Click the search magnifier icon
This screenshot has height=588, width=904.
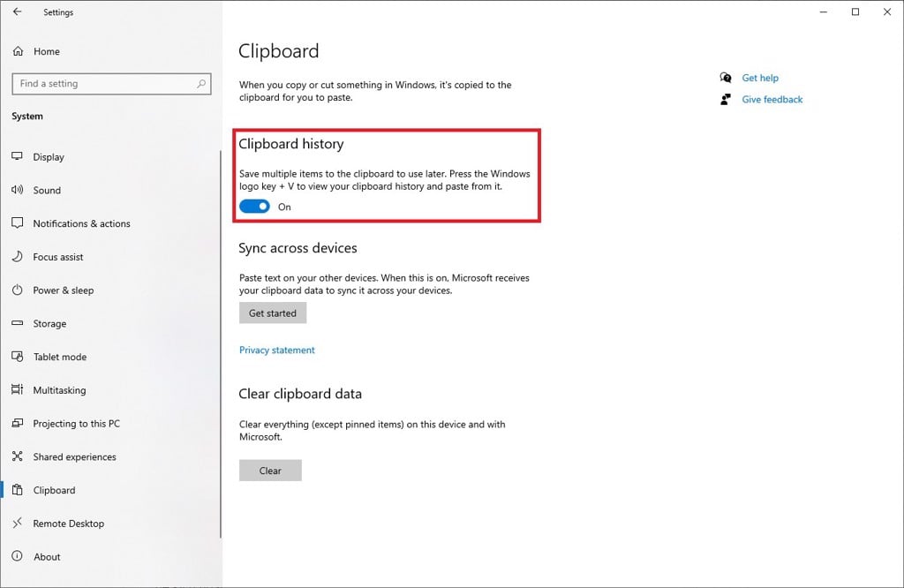(x=201, y=84)
